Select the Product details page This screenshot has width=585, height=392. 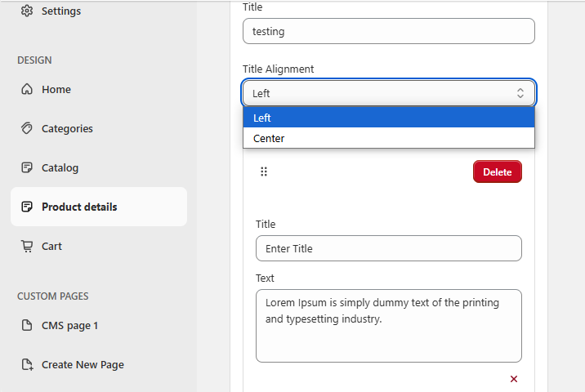pyautogui.click(x=99, y=207)
